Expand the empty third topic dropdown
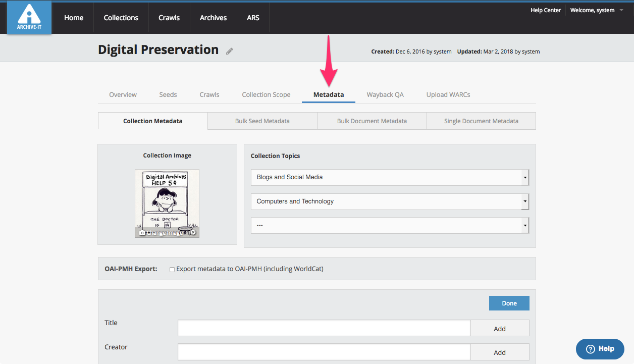 tap(525, 226)
